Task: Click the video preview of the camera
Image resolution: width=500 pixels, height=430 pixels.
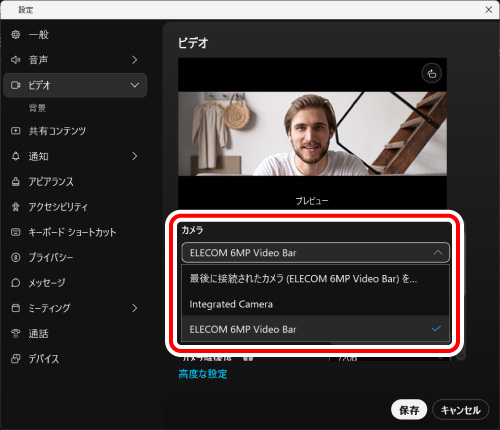Action: click(x=312, y=133)
